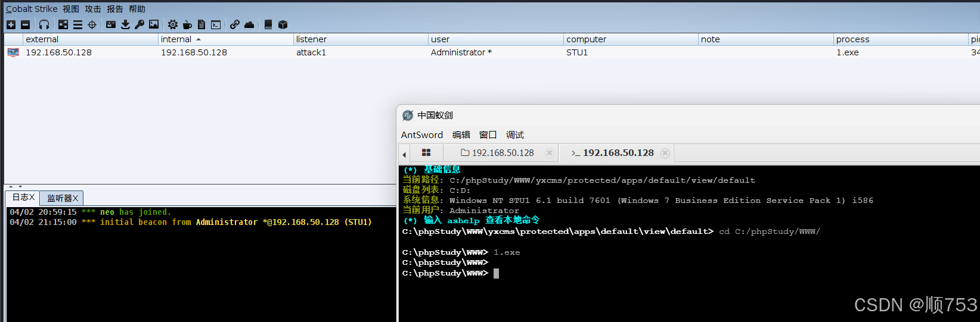This screenshot has width=980, height=322.
Task: Close the AntSword file manager 192.168.50.128 tab
Action: point(550,153)
